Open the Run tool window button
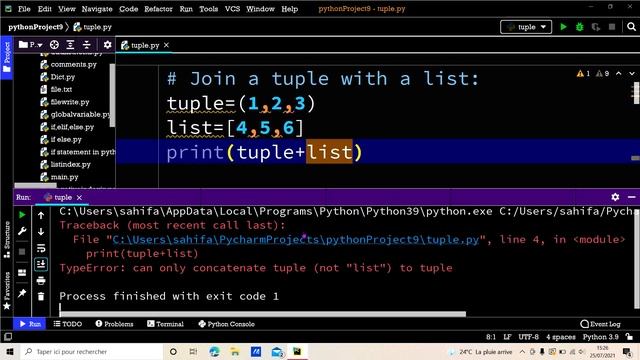The image size is (640, 360). [x=30, y=324]
